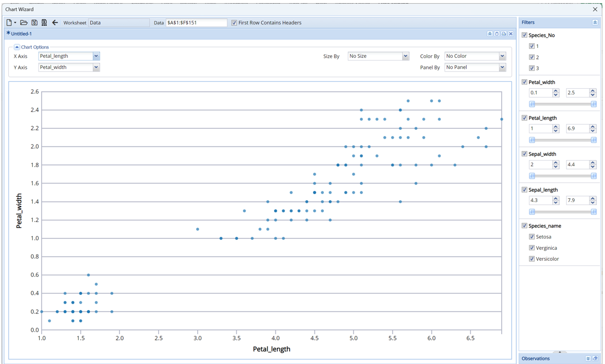Click the Save chart disk icon

coord(34,22)
